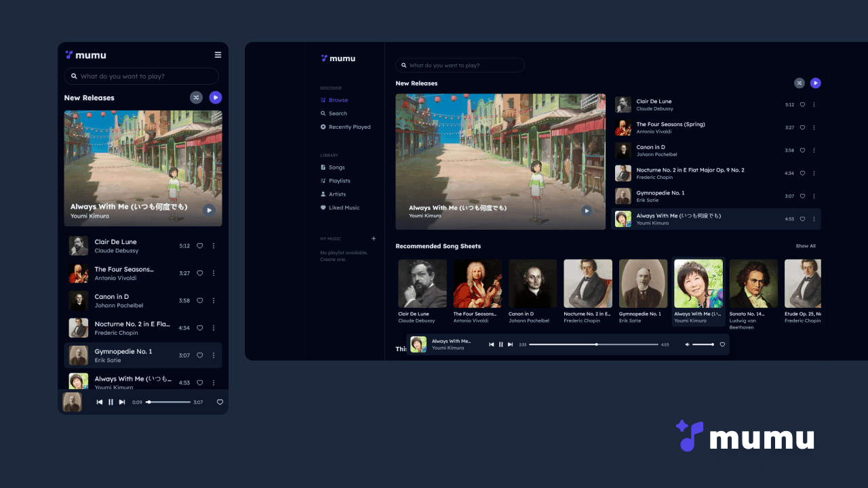
Task: Pause playback in desktop player
Action: pyautogui.click(x=501, y=344)
